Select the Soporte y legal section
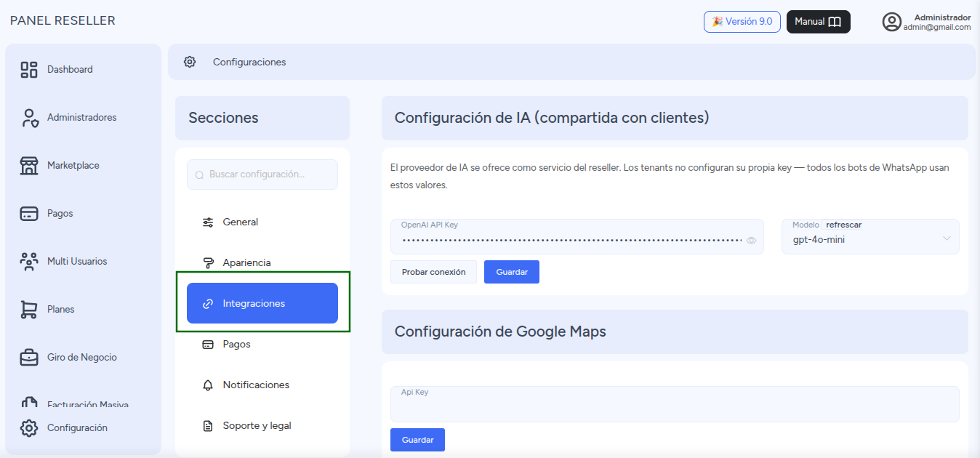Viewport: 980px width, 458px height. point(262,426)
